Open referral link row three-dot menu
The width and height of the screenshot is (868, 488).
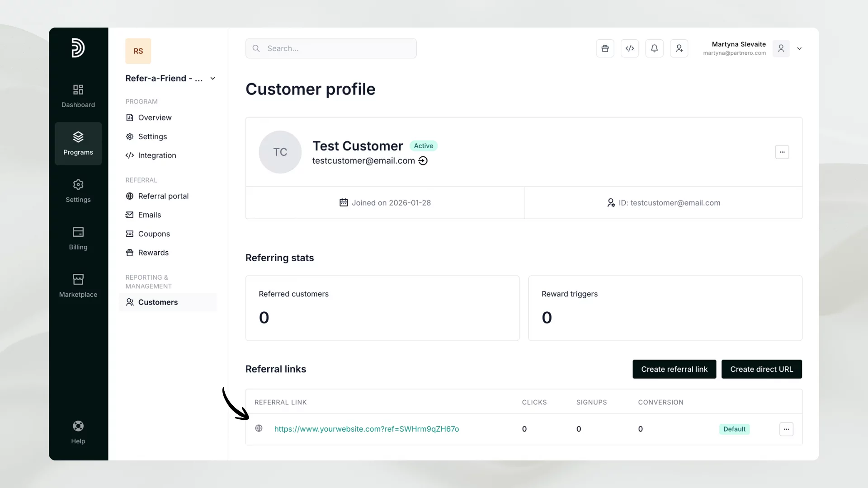[x=786, y=429]
